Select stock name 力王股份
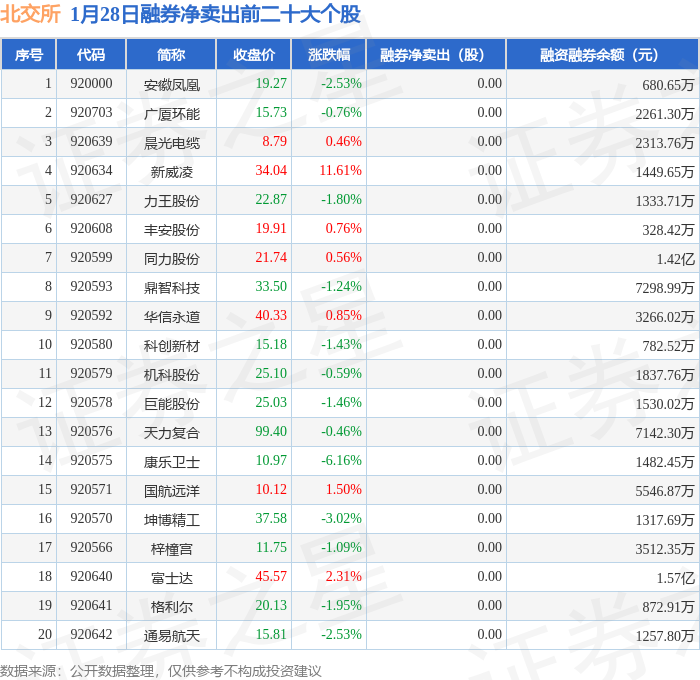The image size is (700, 680). tap(171, 201)
